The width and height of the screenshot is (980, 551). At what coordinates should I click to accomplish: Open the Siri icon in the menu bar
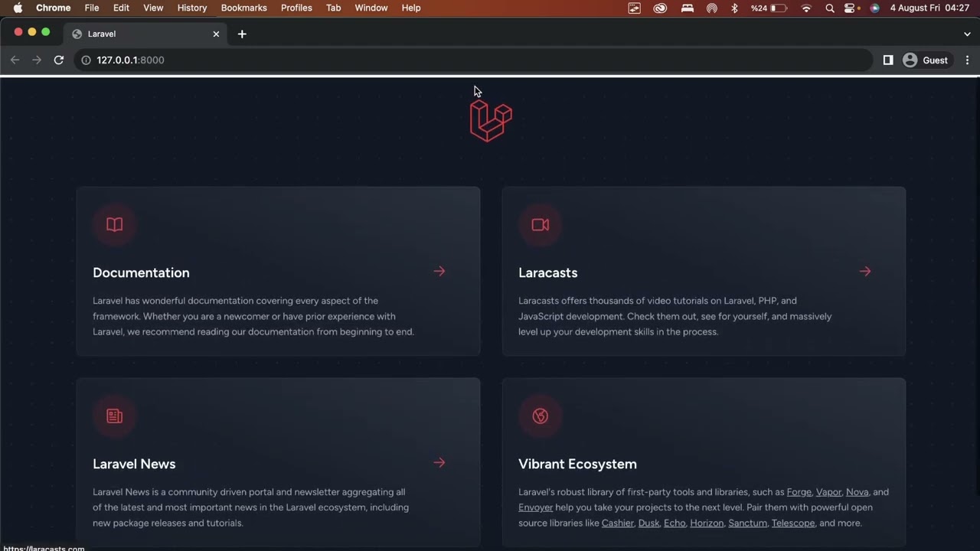(874, 8)
